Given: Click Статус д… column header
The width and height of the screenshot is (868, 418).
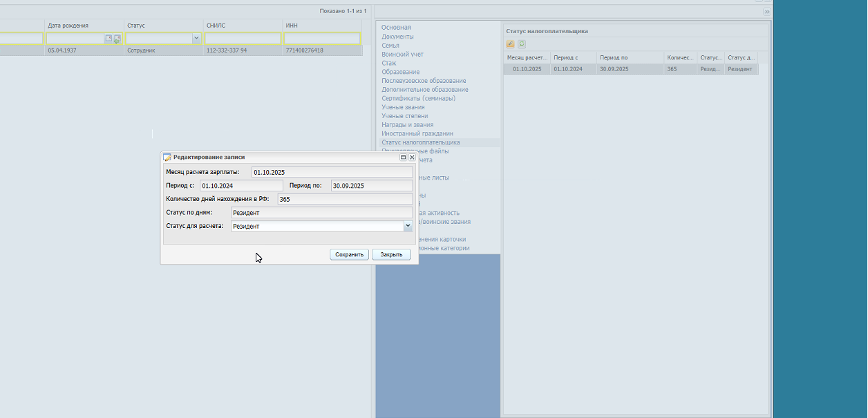Looking at the screenshot, I should point(742,58).
